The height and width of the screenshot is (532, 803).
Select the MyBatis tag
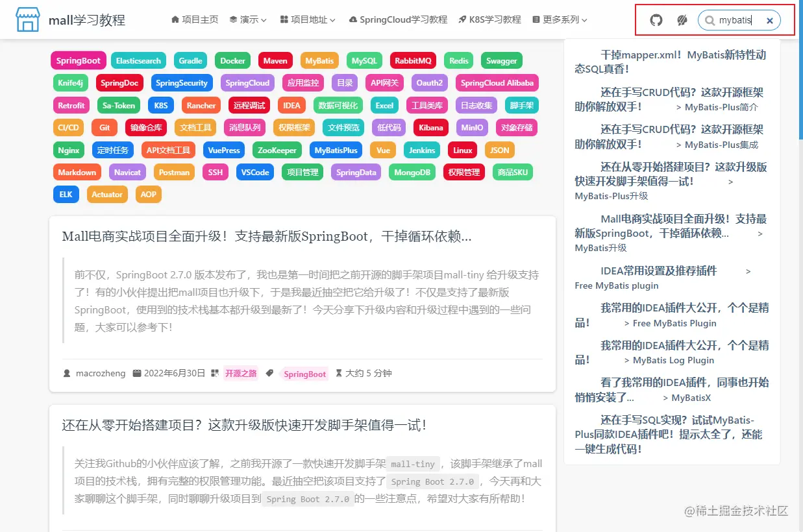pyautogui.click(x=319, y=60)
